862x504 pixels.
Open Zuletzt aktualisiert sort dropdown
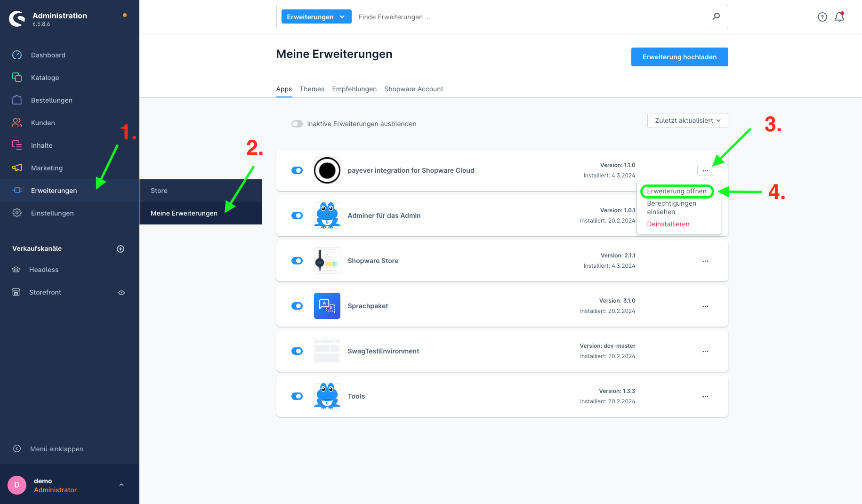(x=687, y=120)
